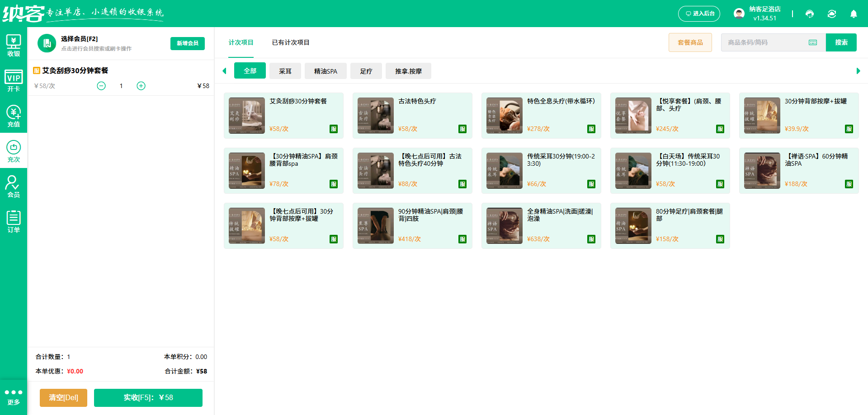Increase item quantity with the plus stepper
Viewport: 868px width, 415px height.
point(141,85)
